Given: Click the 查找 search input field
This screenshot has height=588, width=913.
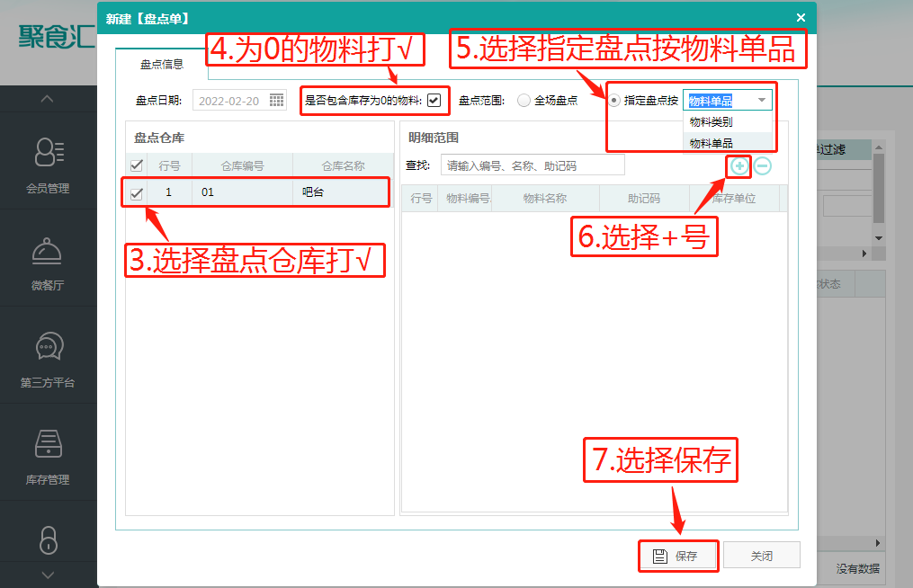Looking at the screenshot, I should (x=533, y=165).
